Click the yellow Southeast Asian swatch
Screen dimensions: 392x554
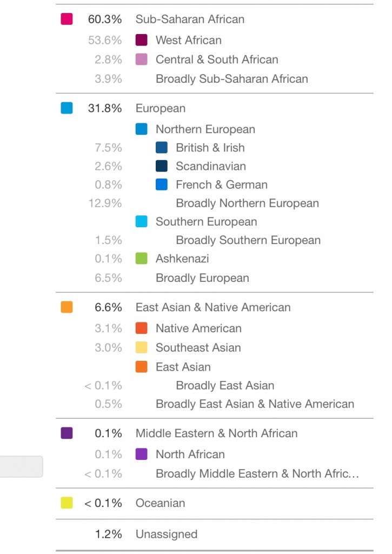point(141,347)
